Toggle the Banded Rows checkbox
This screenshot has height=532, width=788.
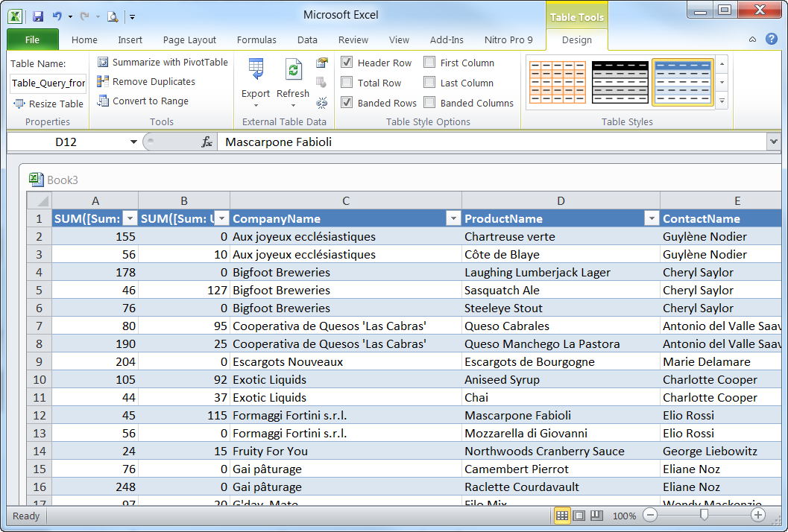[347, 103]
